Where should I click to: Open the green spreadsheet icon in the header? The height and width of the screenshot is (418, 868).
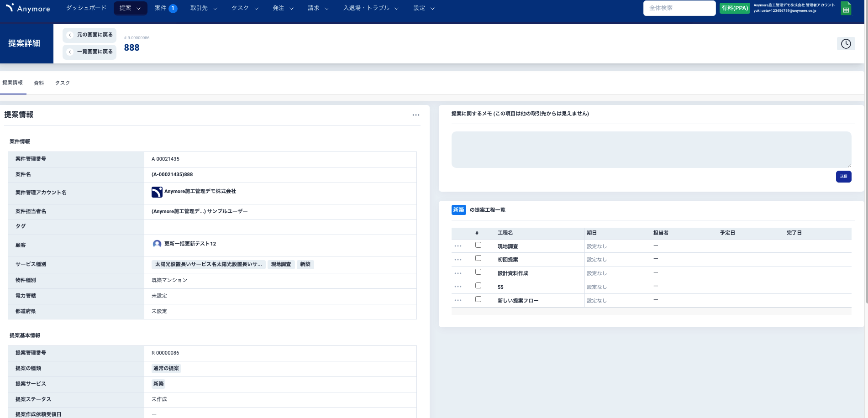[x=846, y=9]
